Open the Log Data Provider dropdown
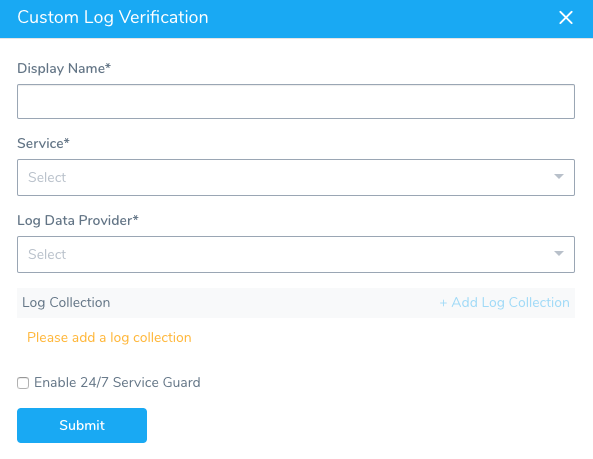Screen dimensions: 593x459 [x=296, y=254]
